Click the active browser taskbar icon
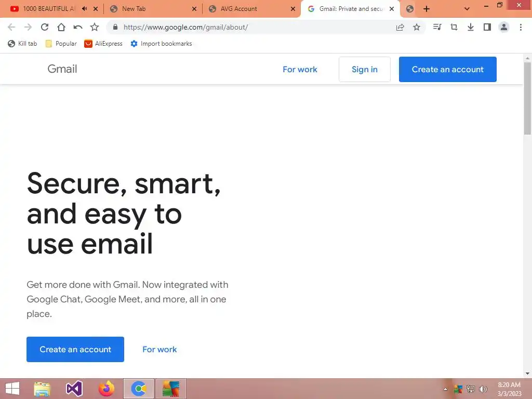The width and height of the screenshot is (532, 399). (x=138, y=389)
